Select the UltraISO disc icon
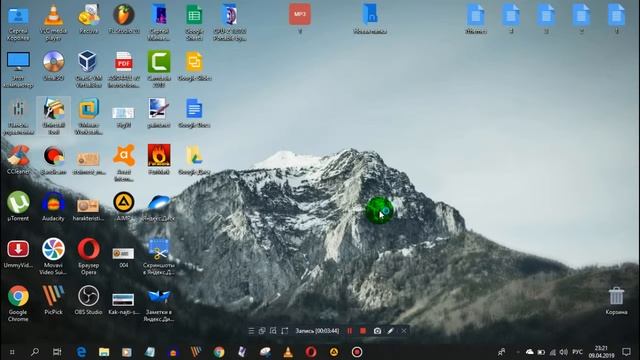Screen dimensions: 640x360 (x=53, y=66)
